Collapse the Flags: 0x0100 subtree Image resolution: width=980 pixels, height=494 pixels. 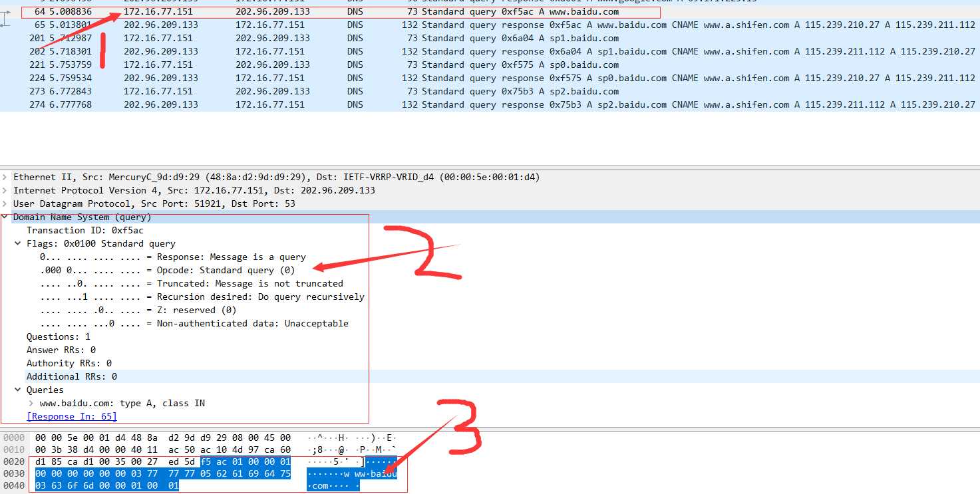pyautogui.click(x=19, y=243)
